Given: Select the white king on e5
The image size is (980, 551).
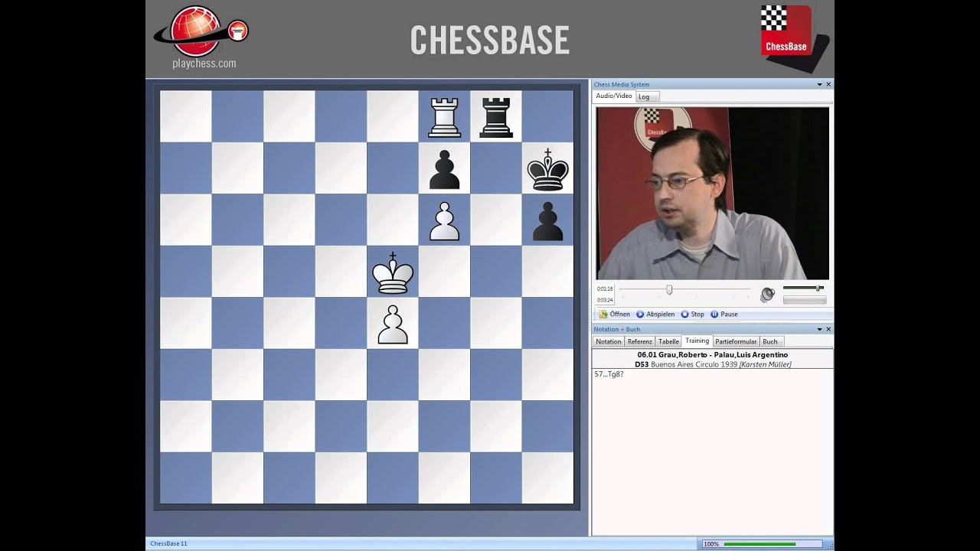Looking at the screenshot, I should click(393, 272).
